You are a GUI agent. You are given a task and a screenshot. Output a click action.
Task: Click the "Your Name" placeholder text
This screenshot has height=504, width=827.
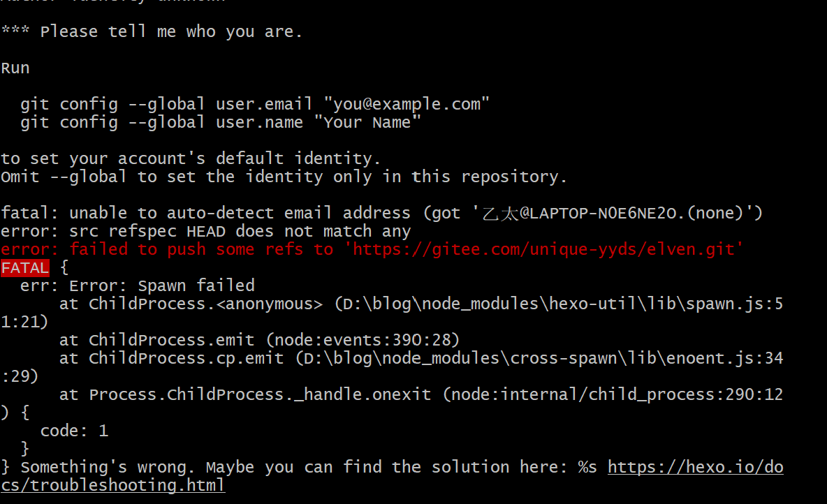pos(367,122)
